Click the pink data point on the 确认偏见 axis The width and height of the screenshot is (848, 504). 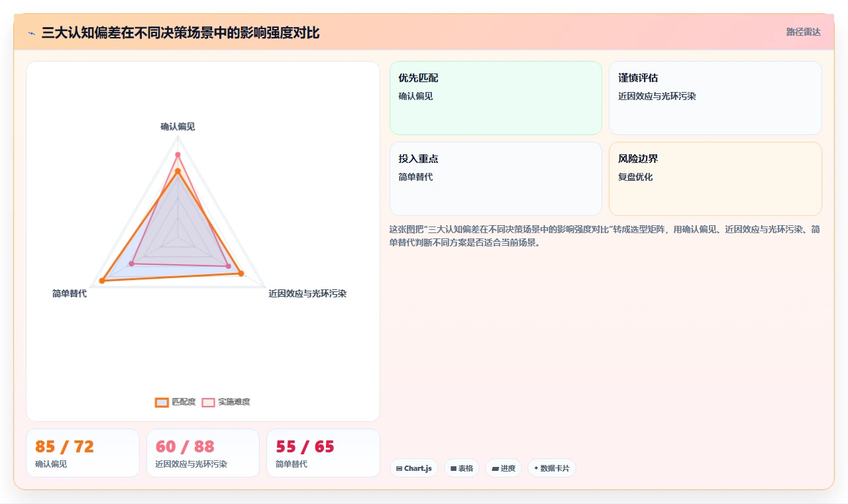pos(178,155)
